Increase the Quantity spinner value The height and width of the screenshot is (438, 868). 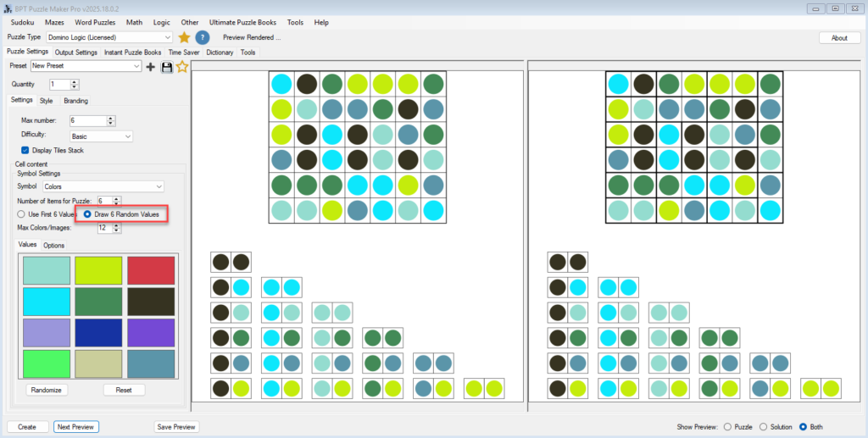point(75,81)
